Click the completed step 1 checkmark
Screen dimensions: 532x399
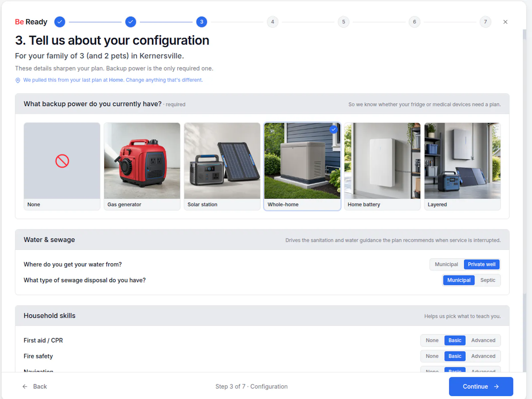60,22
